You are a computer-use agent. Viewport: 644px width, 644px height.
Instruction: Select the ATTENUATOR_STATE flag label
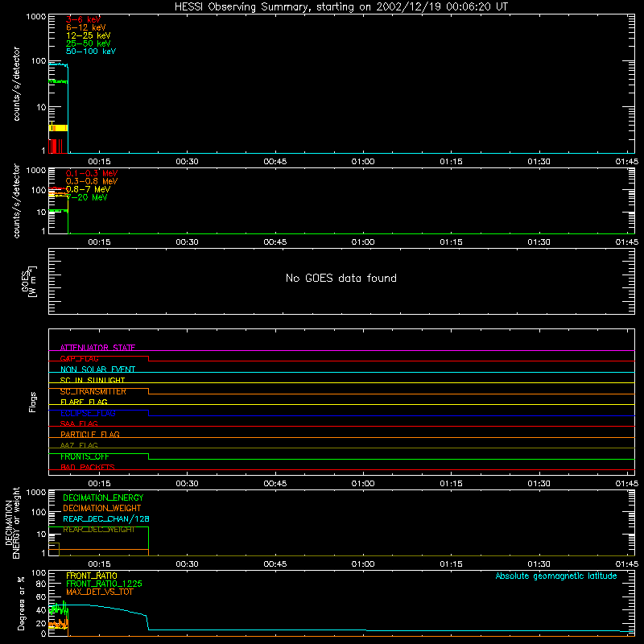(97, 348)
